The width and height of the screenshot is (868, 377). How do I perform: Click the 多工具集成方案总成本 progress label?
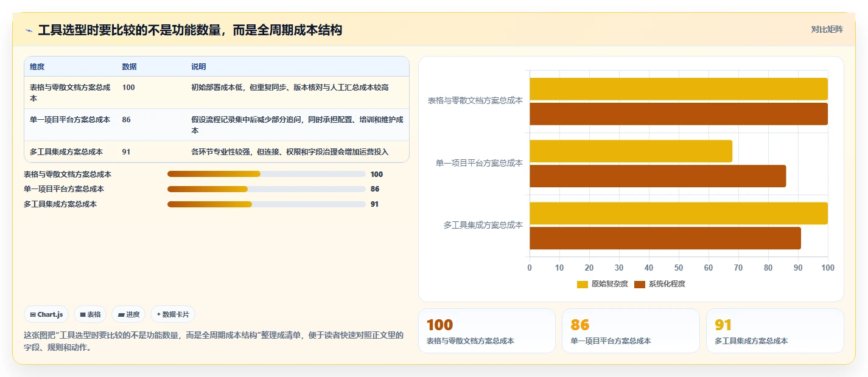click(60, 204)
